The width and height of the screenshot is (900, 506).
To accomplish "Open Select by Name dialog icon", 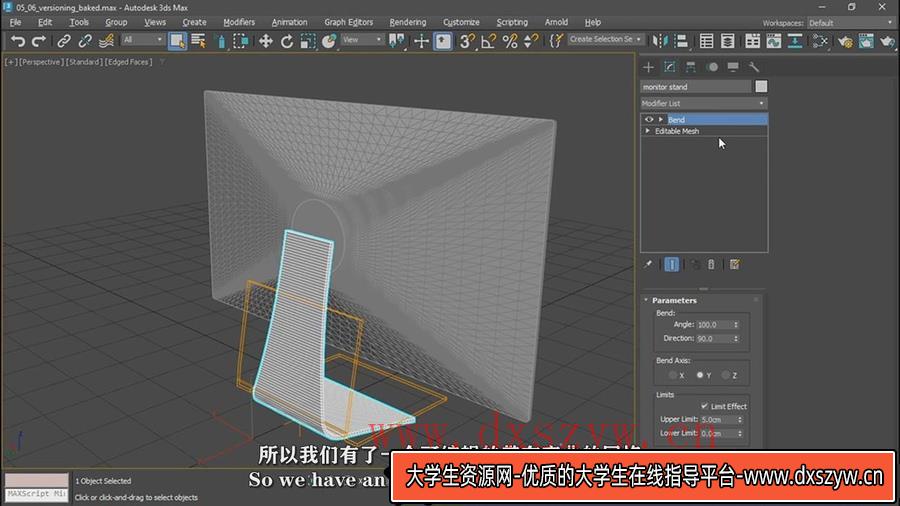I will tap(199, 41).
